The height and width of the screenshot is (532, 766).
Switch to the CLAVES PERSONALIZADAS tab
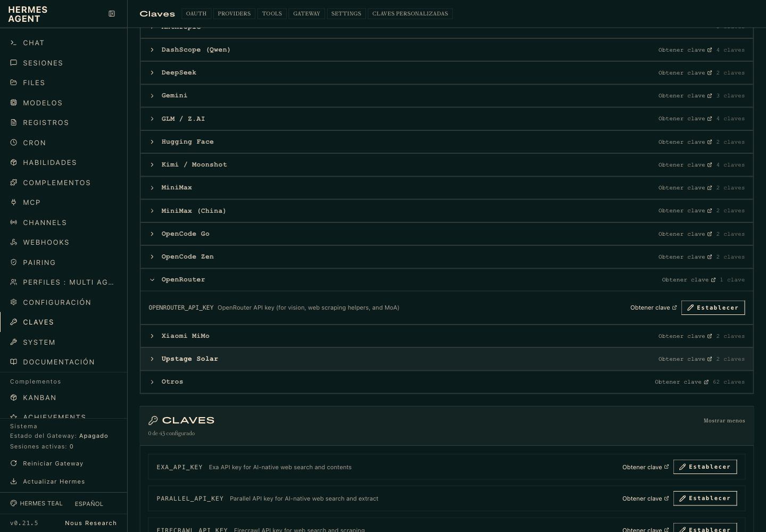(410, 13)
